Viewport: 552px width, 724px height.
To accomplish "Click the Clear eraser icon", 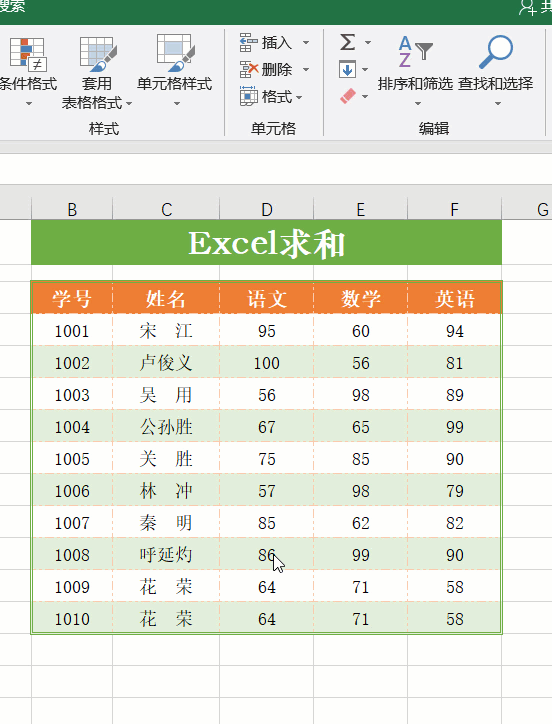I will 347,96.
